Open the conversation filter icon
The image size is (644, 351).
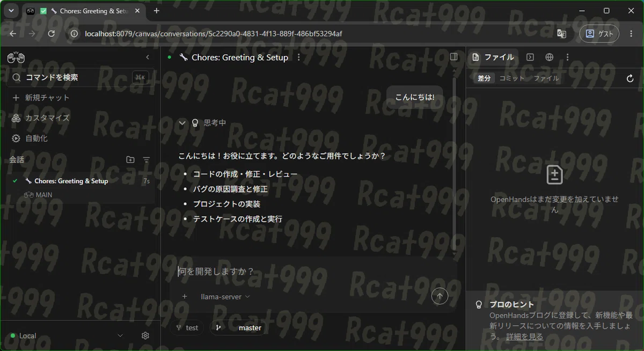[147, 159]
